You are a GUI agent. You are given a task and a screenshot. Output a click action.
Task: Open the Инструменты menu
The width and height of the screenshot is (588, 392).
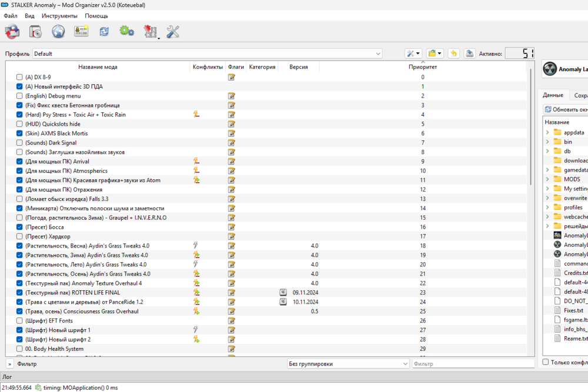point(59,16)
